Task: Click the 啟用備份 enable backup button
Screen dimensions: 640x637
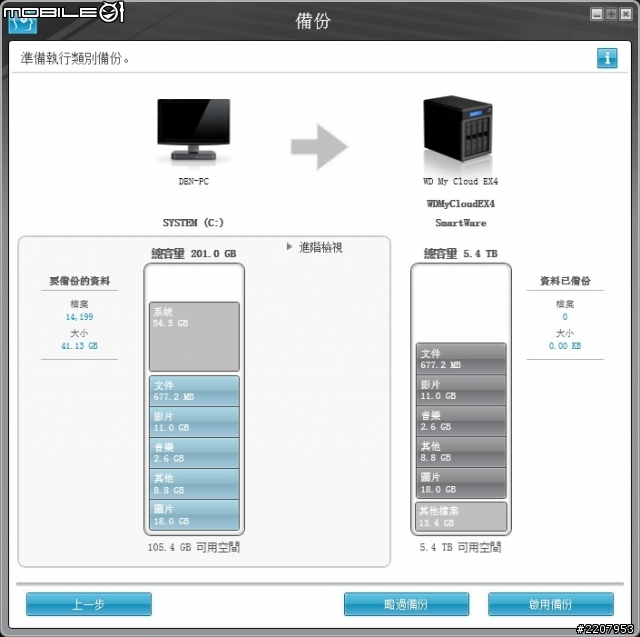Action: click(551, 604)
